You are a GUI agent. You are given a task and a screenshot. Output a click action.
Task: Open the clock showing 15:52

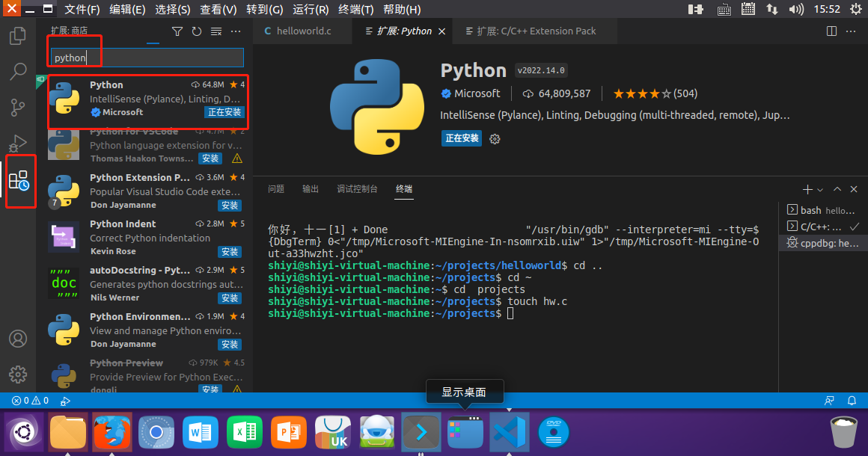[827, 10]
